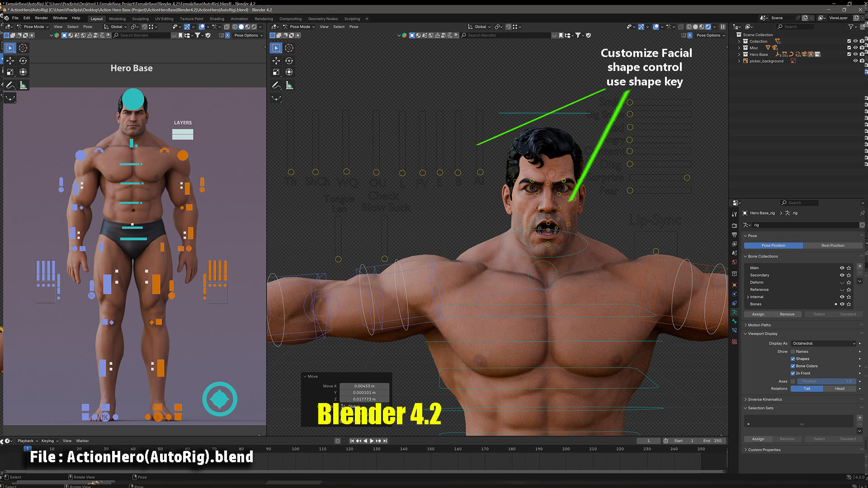The image size is (868, 488).
Task: Switch to the Modeling workspace tab
Action: 117,19
